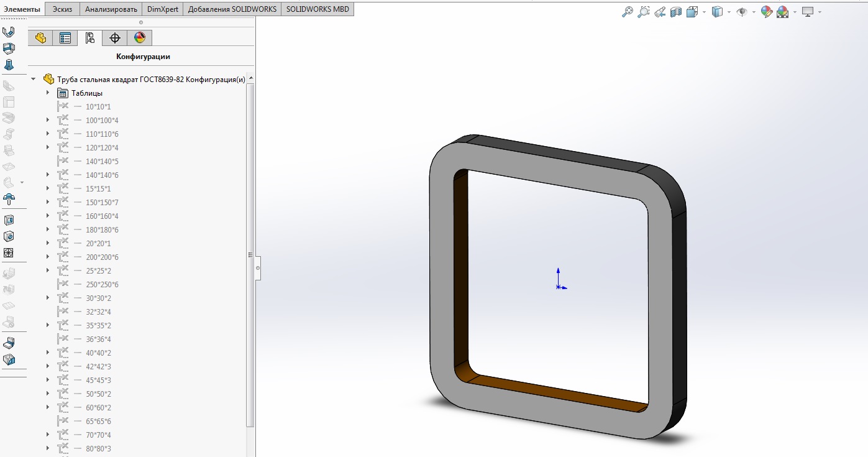Open the Apply Scene dropdown arrow
This screenshot has height=457, width=868.
(795, 12)
